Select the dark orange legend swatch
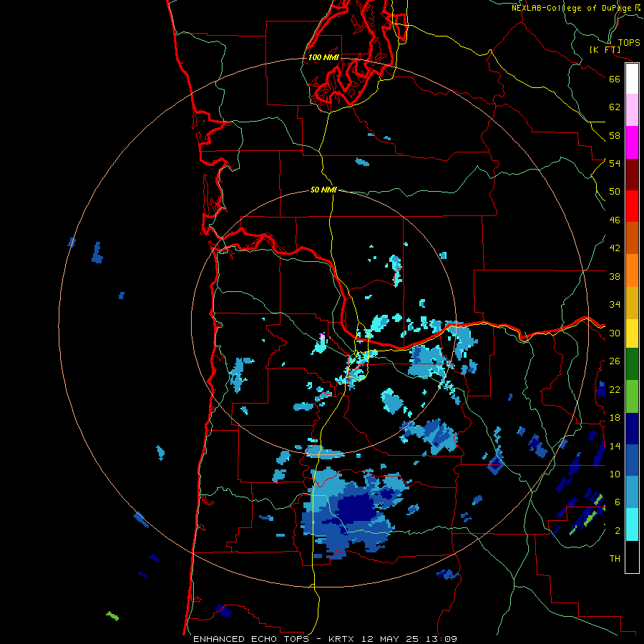644x644 pixels. pos(632,238)
